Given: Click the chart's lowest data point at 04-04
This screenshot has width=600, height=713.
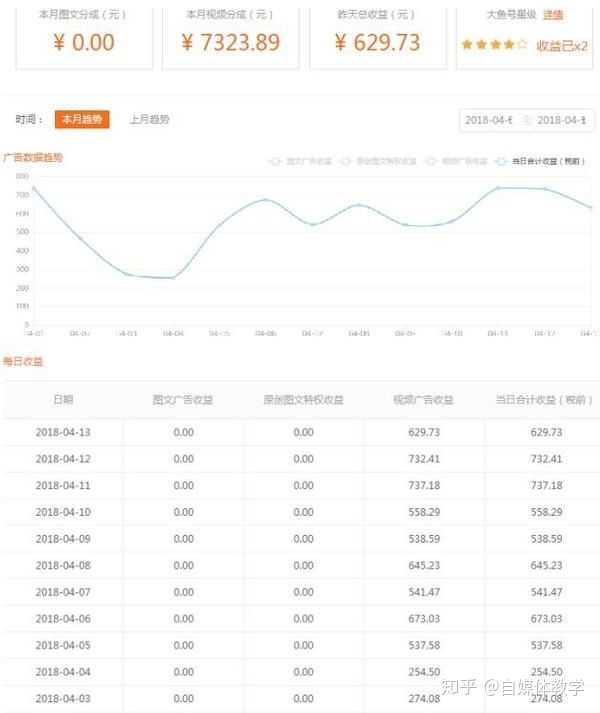Looking at the screenshot, I should coord(173,278).
